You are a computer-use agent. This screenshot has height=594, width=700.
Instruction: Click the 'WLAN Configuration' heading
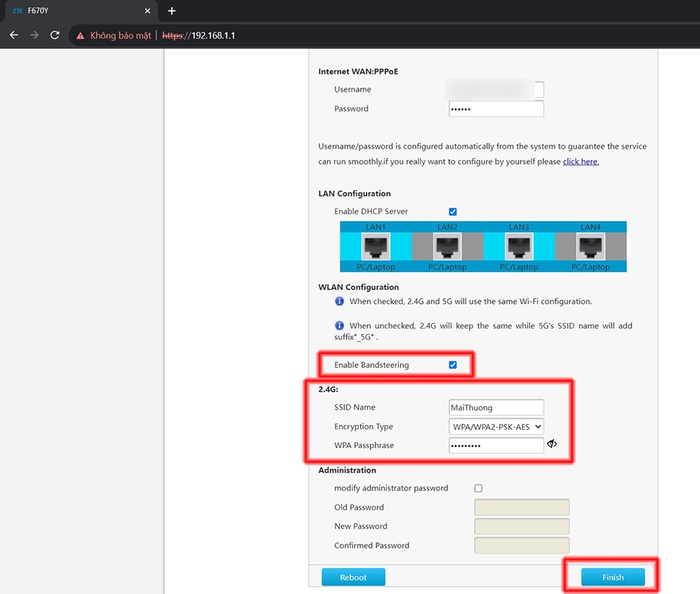coord(359,287)
